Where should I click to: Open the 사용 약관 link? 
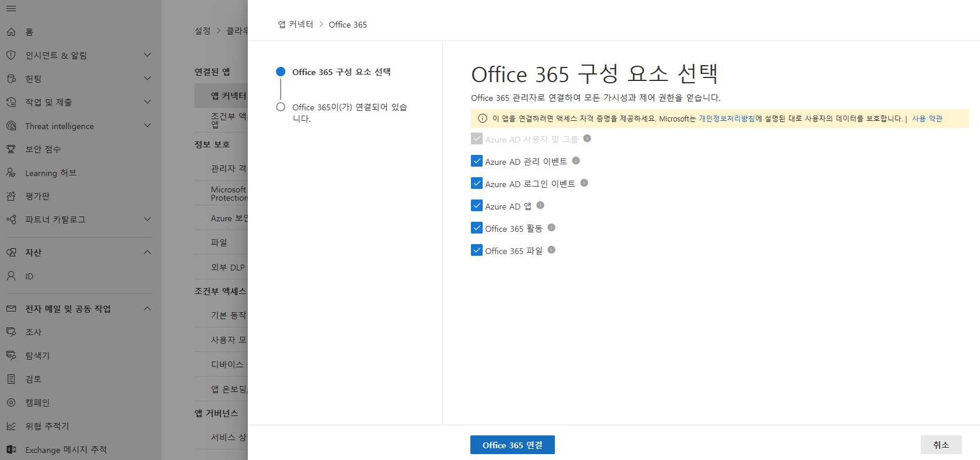pyautogui.click(x=927, y=119)
